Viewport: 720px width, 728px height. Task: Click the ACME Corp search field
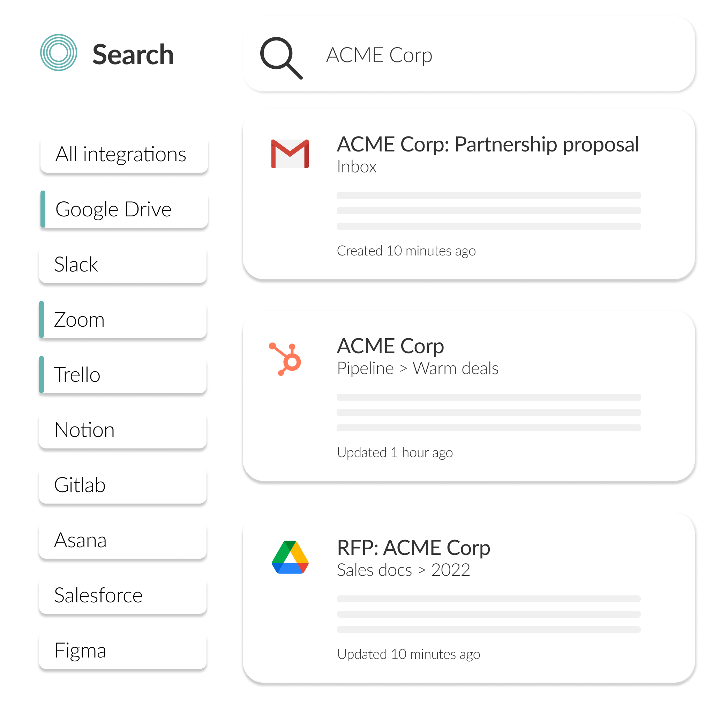coord(469,54)
